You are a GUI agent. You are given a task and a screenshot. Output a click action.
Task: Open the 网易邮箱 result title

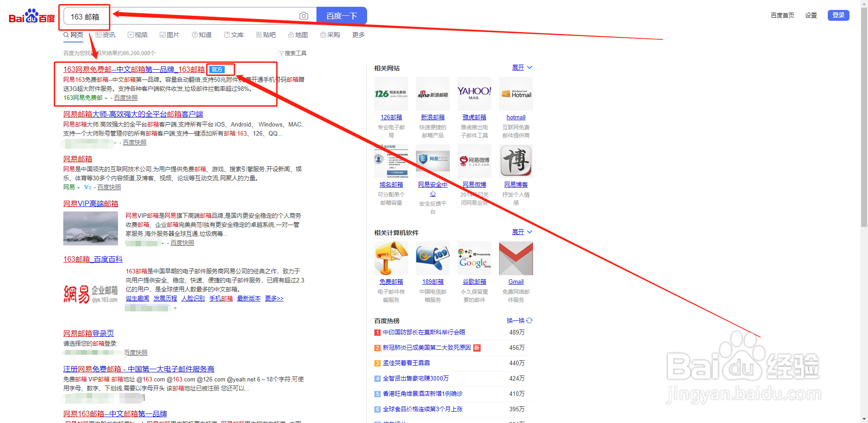click(78, 159)
